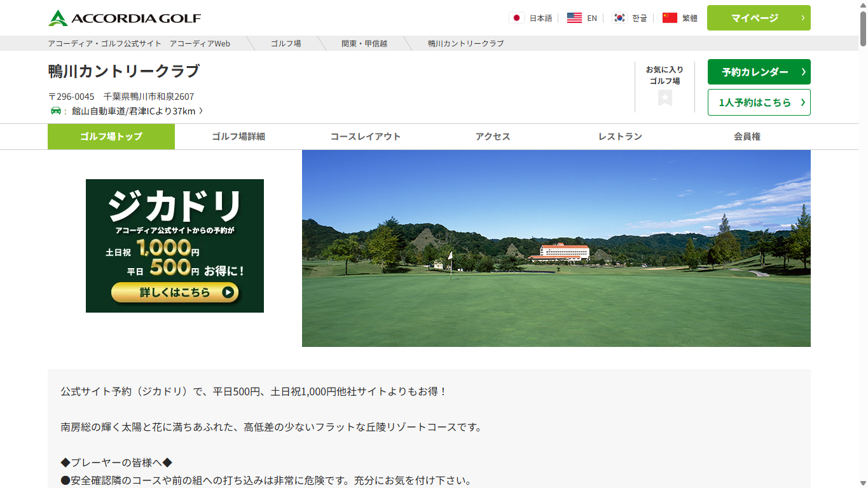Select the South Korea flag icon

point(619,18)
